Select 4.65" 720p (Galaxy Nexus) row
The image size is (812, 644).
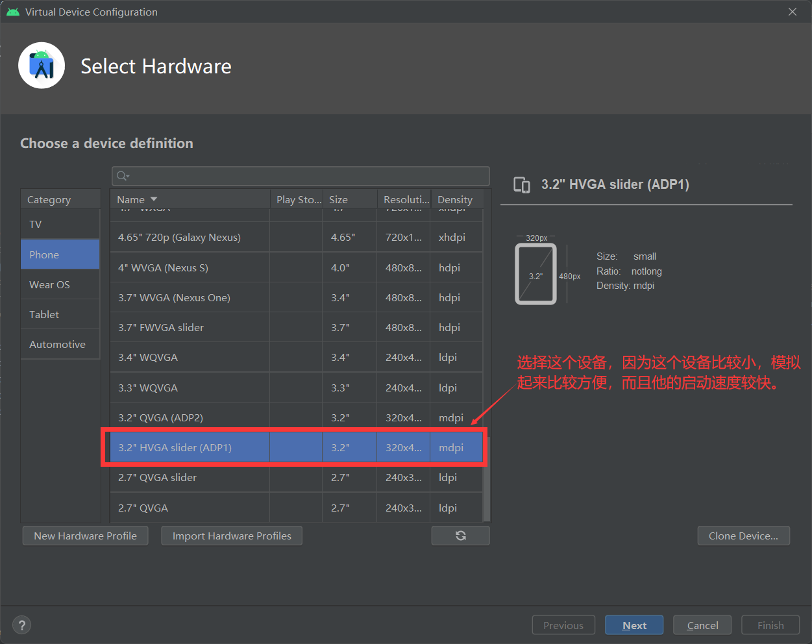click(297, 237)
